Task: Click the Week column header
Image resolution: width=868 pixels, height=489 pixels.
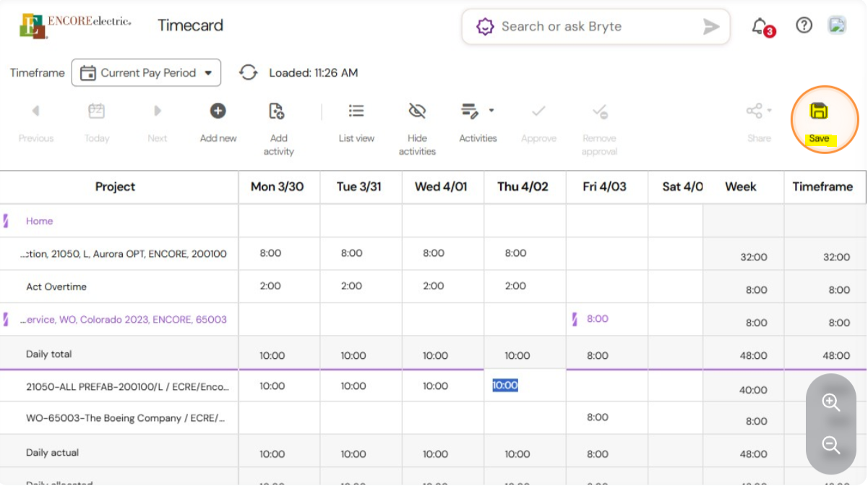Action: (x=741, y=187)
